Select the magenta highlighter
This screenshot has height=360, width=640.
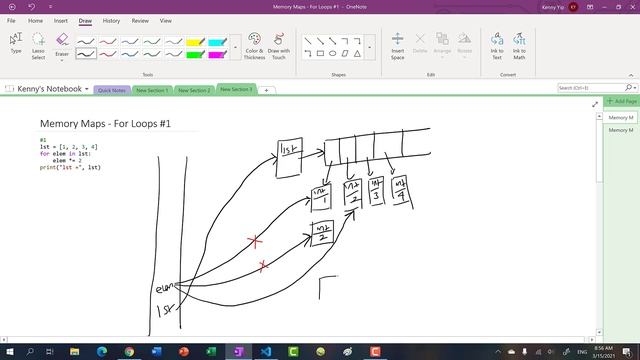point(218,54)
